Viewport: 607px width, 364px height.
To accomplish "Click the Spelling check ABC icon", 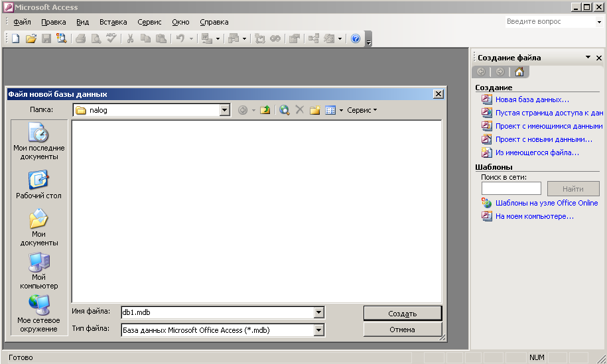I will (111, 38).
